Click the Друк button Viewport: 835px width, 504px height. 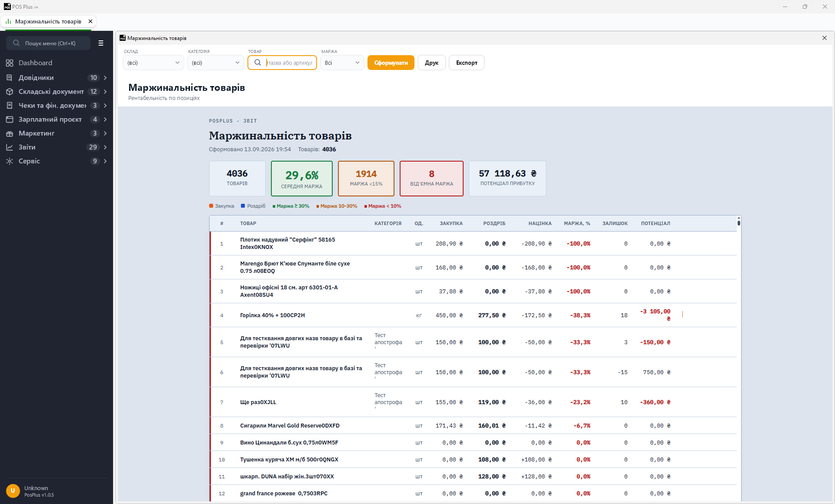coord(431,63)
